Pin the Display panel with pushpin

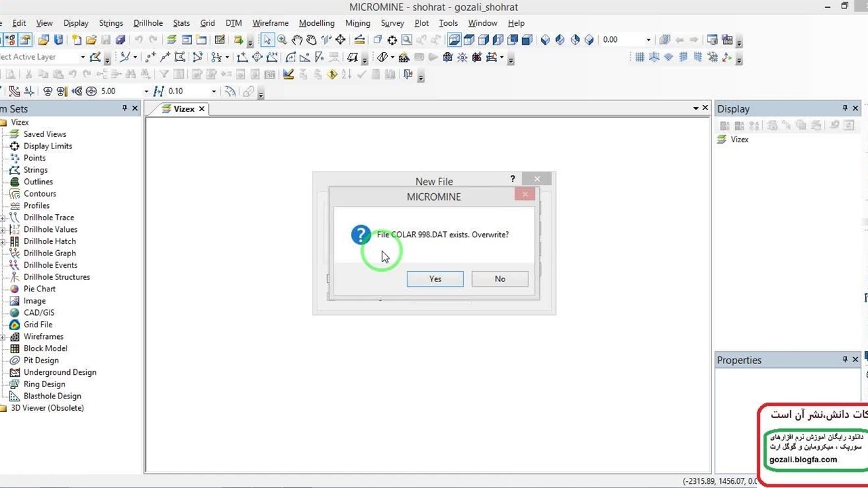845,108
